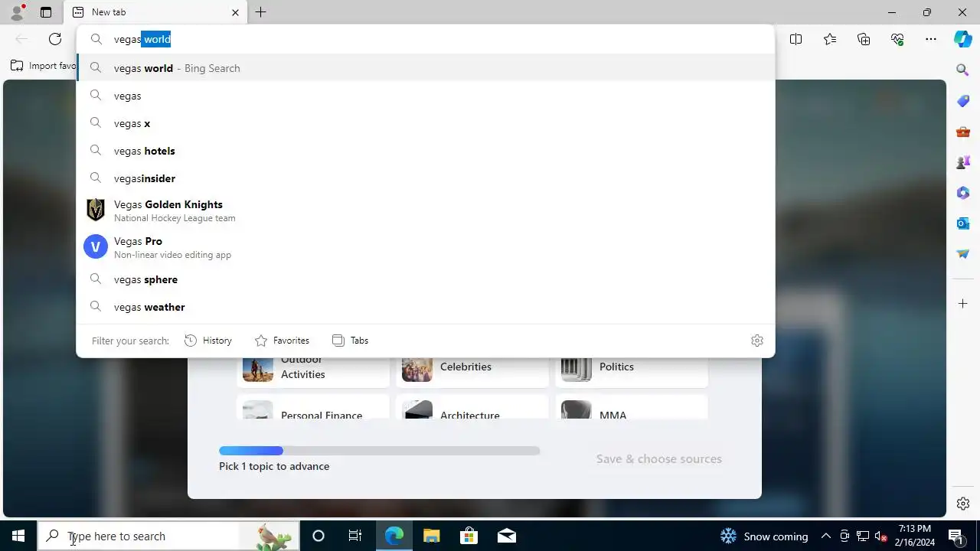This screenshot has width=980, height=551.
Task: Open address bar suggestion settings gear
Action: pos(757,341)
